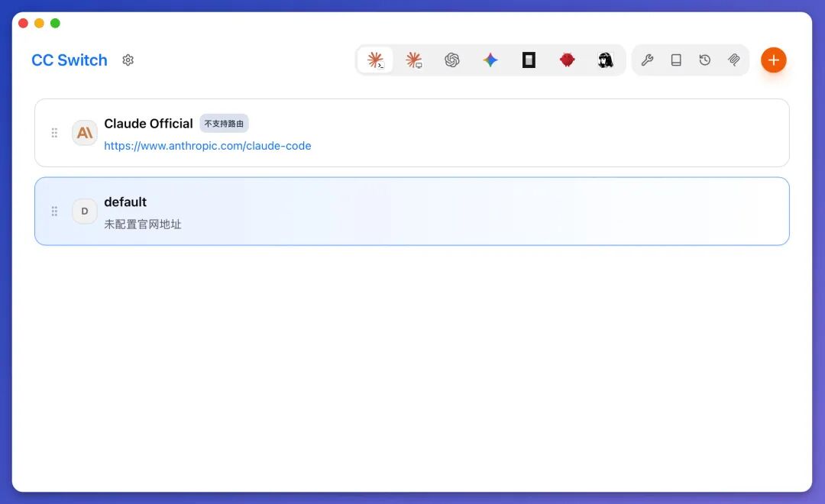
Task: Switch to the OpenAI Codex app tab
Action: (x=452, y=60)
